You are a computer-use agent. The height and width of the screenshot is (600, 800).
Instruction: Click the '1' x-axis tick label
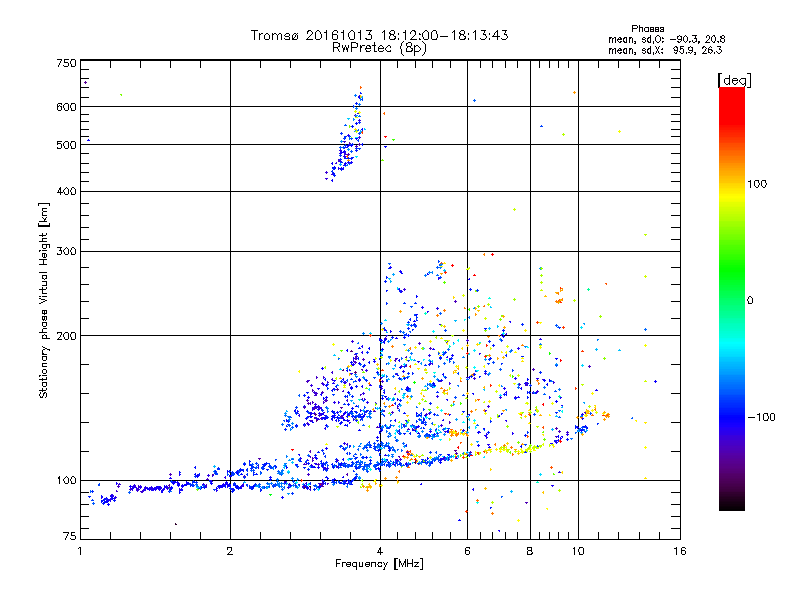(80, 551)
